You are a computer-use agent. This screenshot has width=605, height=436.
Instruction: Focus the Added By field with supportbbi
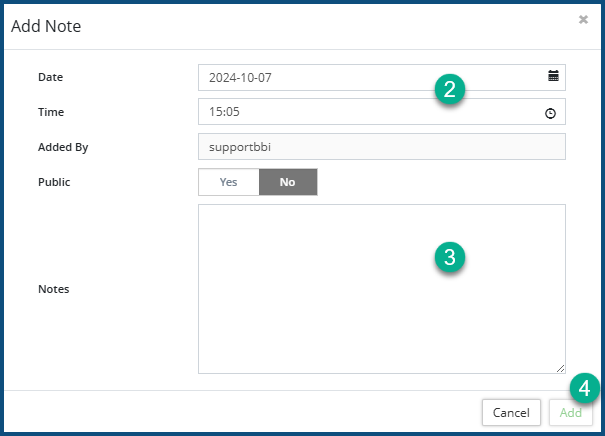(x=382, y=147)
